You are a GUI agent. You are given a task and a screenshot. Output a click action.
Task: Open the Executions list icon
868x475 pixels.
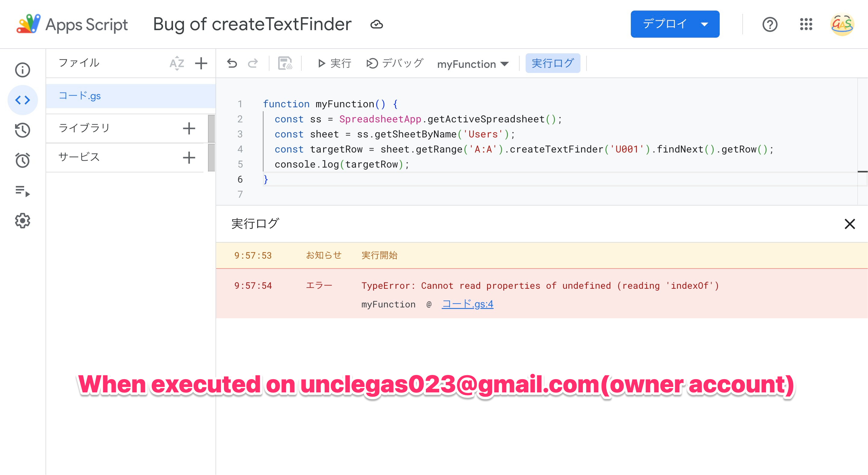tap(23, 191)
